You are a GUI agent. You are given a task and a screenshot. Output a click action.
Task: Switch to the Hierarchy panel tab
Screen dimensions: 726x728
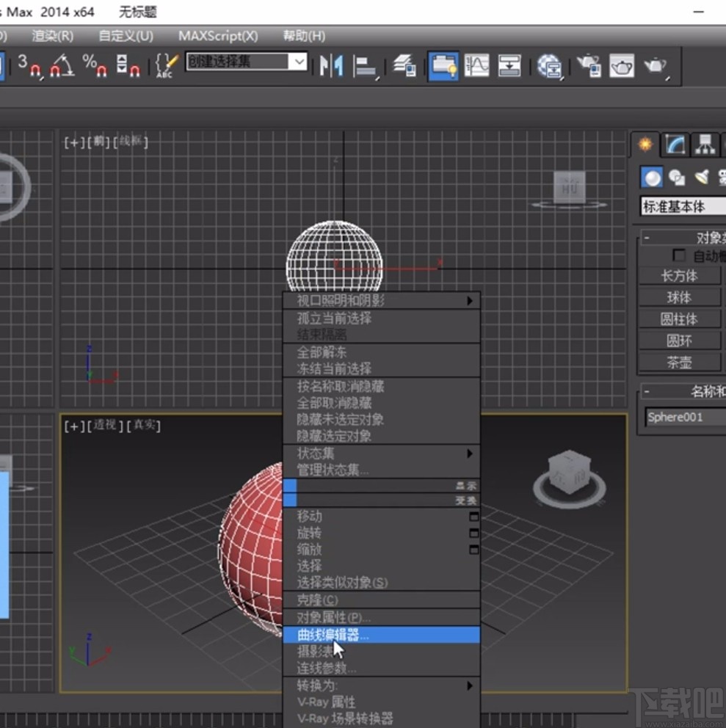tap(705, 145)
